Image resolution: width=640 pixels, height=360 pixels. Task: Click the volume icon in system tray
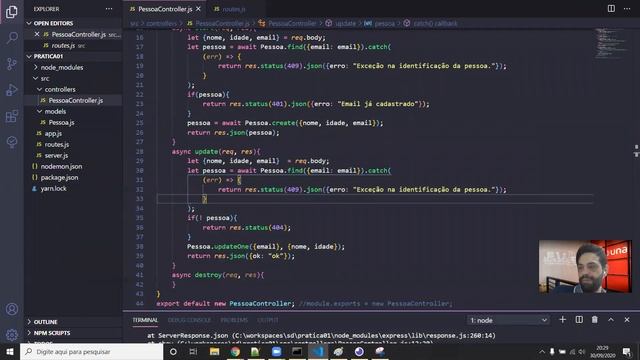tap(582, 351)
